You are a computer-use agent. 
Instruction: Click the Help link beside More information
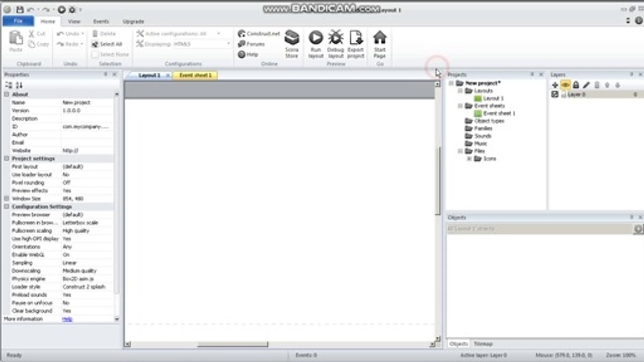pos(67,319)
